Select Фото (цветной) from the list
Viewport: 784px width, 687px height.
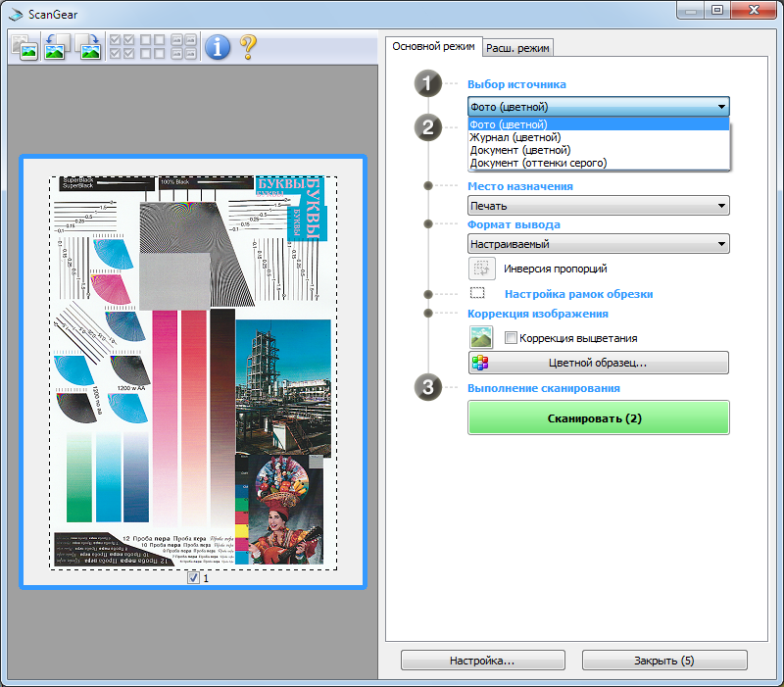[599, 124]
